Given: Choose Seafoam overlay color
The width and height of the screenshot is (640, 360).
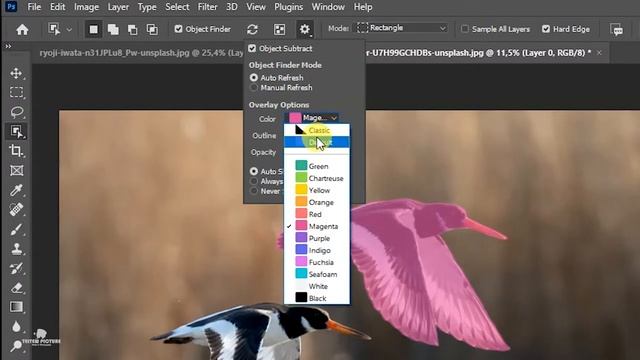Looking at the screenshot, I should pyautogui.click(x=317, y=274).
